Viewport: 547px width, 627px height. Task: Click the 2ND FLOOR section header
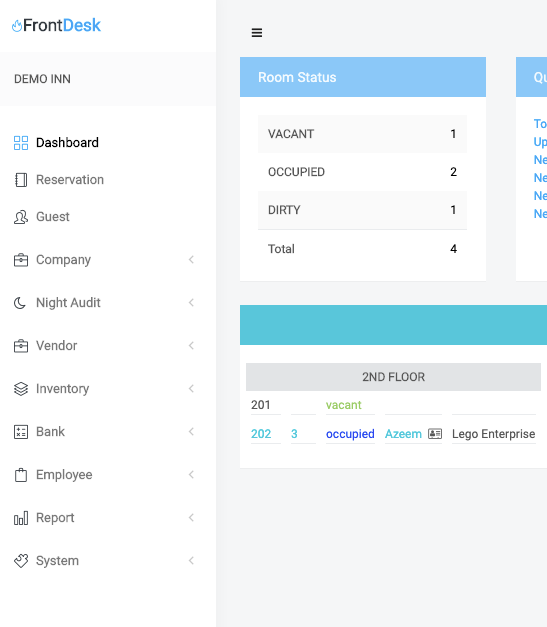(393, 377)
